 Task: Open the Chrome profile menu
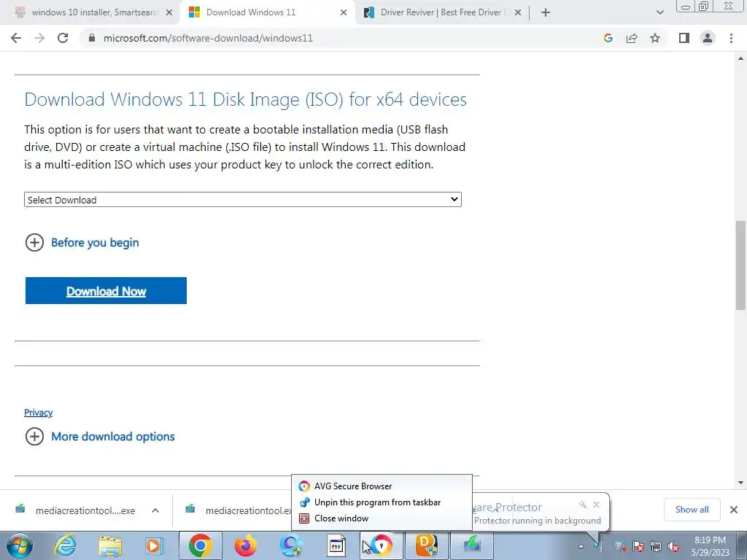[708, 38]
